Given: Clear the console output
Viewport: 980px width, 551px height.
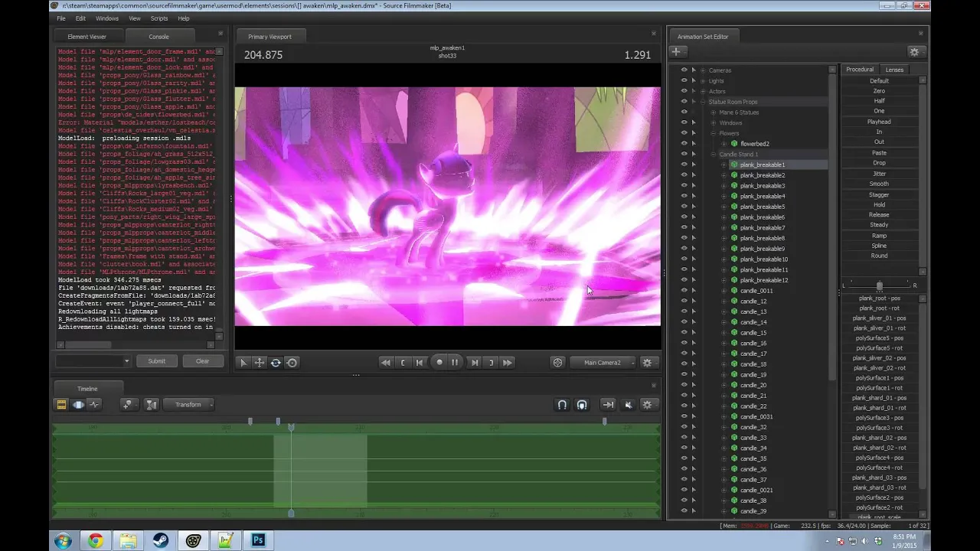Looking at the screenshot, I should click(202, 361).
